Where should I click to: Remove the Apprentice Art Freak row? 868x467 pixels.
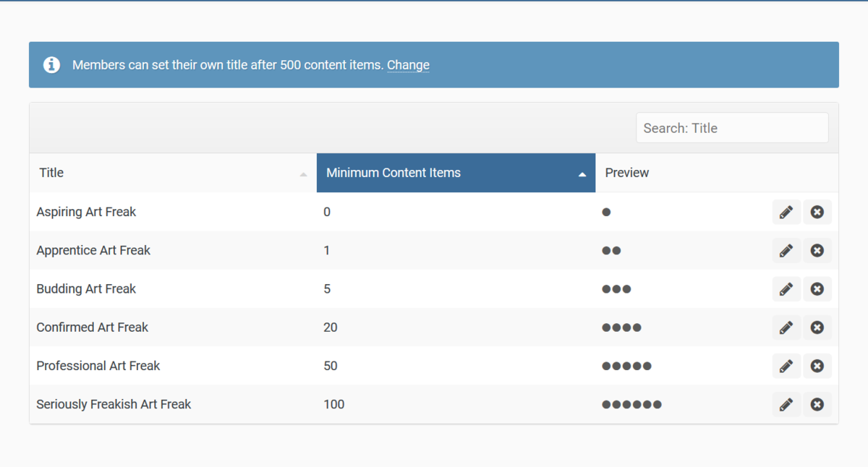[x=817, y=251]
